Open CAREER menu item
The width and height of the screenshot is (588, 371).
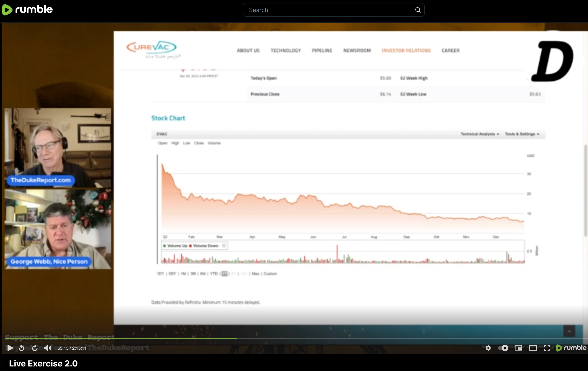pyautogui.click(x=451, y=51)
